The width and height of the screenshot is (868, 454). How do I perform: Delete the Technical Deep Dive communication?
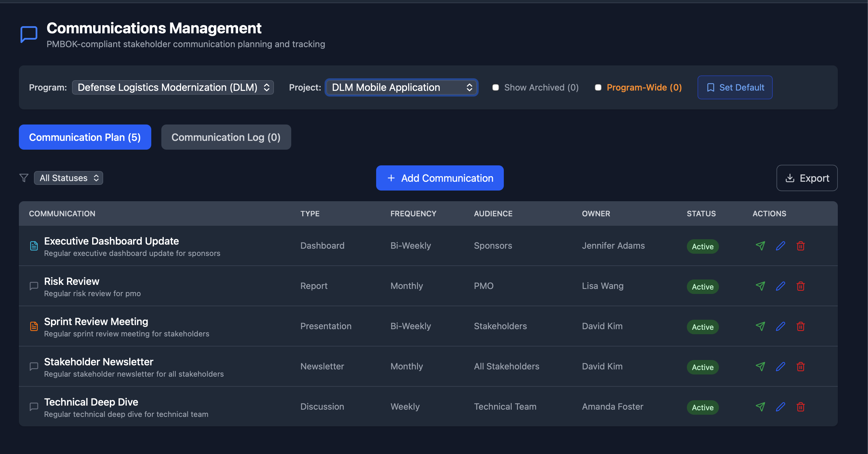click(x=801, y=407)
